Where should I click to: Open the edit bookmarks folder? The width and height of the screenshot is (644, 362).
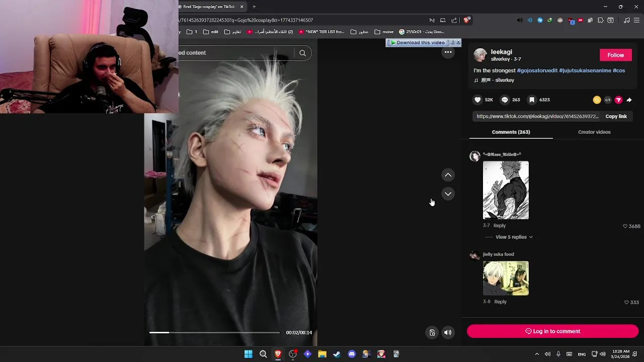[211, 32]
